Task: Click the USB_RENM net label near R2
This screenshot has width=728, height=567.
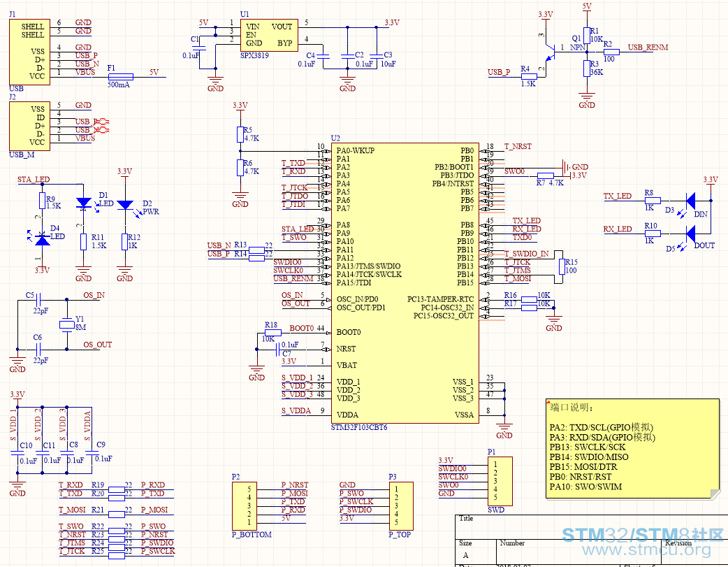Action: (648, 48)
